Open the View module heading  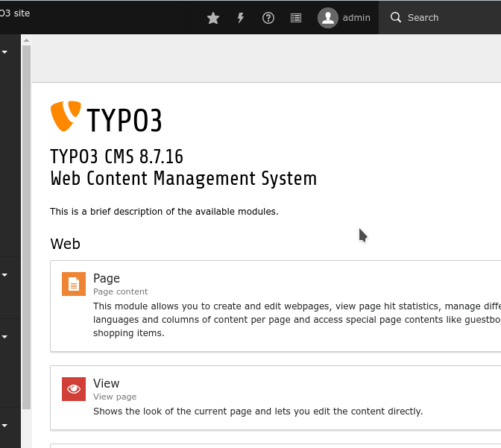point(106,383)
